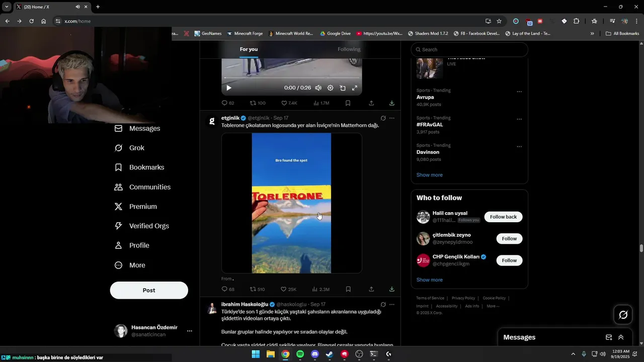Compose new message in Messages drawer
644x362 pixels.
pyautogui.click(x=609, y=337)
